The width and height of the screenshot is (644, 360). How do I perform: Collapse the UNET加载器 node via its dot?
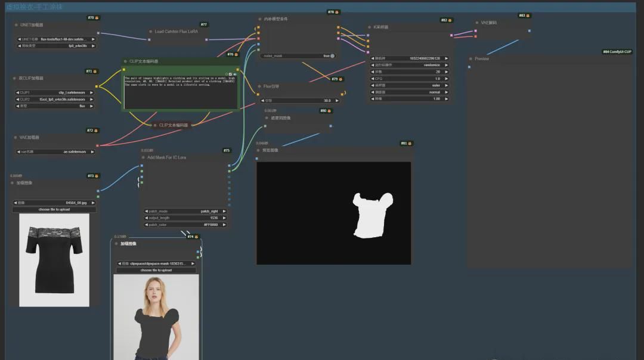point(16,25)
